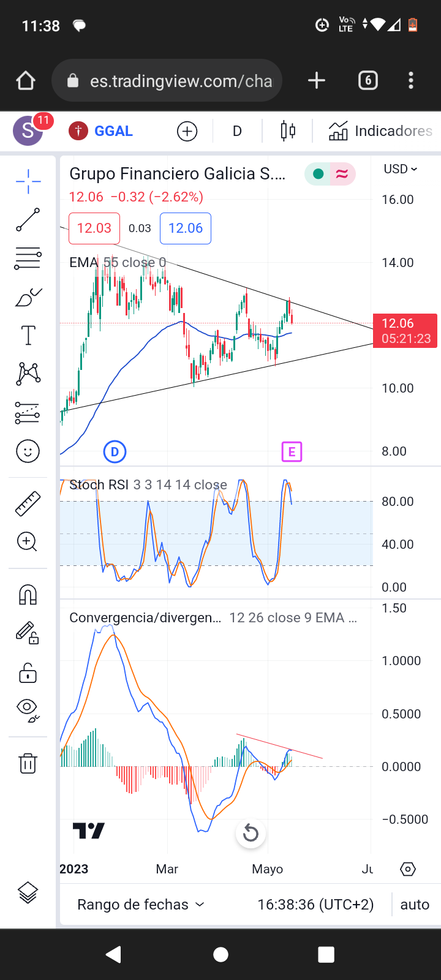Add a symbol to compare using plus

coord(187,131)
